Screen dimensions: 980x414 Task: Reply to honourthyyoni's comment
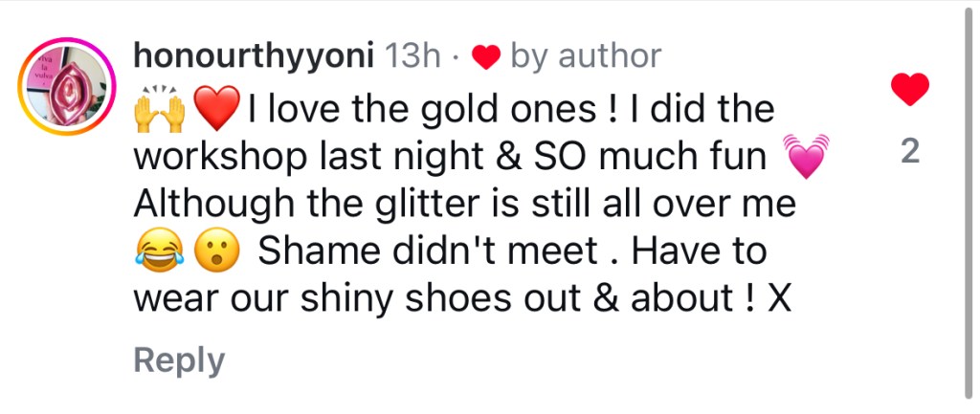(179, 360)
